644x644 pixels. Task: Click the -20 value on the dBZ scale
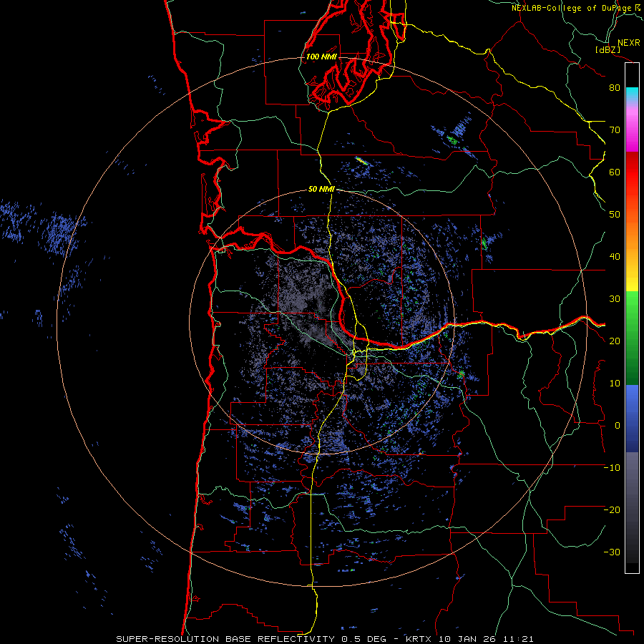612,510
